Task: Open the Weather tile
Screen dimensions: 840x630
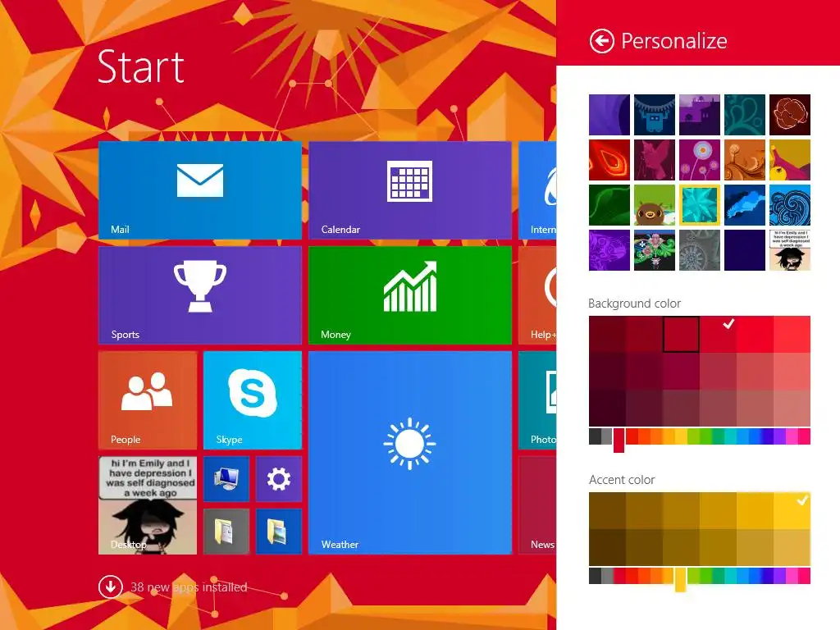Action: [410, 453]
